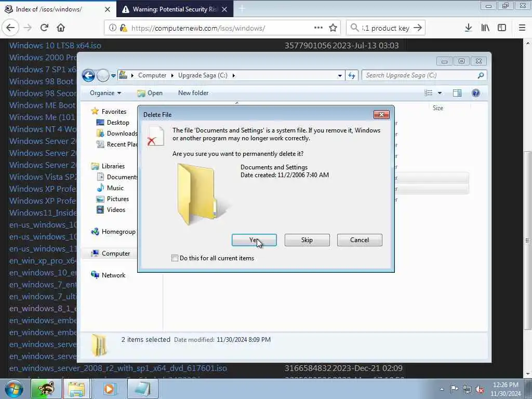Click the raccoon app icon in the taskbar
This screenshot has width=532, height=399.
46,389
